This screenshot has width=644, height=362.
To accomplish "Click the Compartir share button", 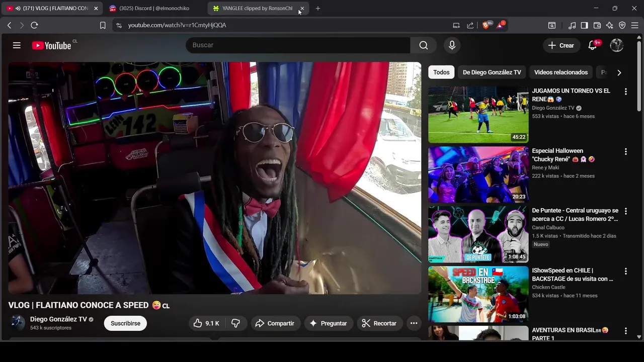I will click(274, 323).
